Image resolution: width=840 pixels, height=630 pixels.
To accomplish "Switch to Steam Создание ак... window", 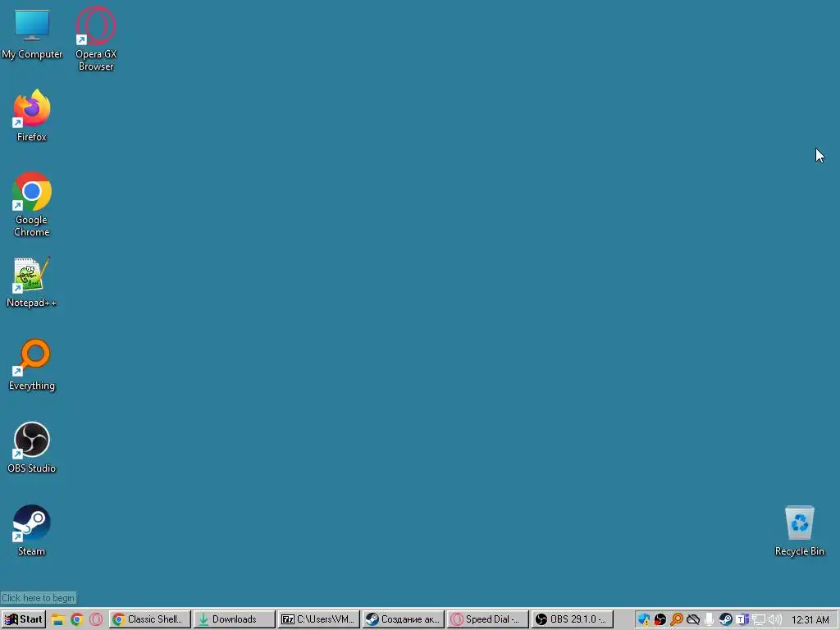I will pyautogui.click(x=404, y=619).
